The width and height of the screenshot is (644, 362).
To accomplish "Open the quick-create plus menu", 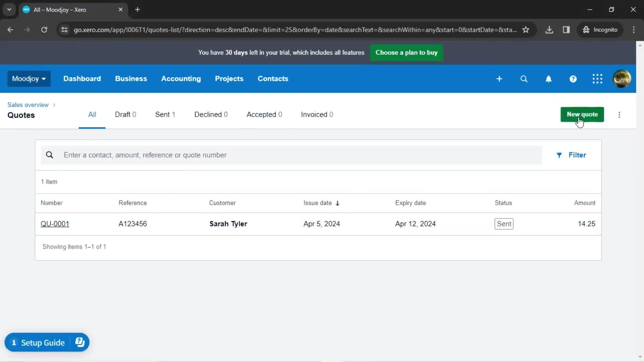I will (499, 79).
